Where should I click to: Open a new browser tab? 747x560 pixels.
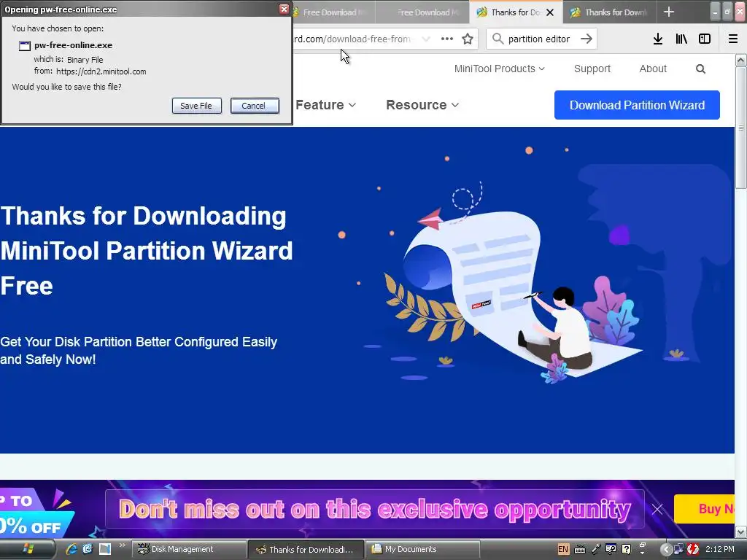(669, 12)
